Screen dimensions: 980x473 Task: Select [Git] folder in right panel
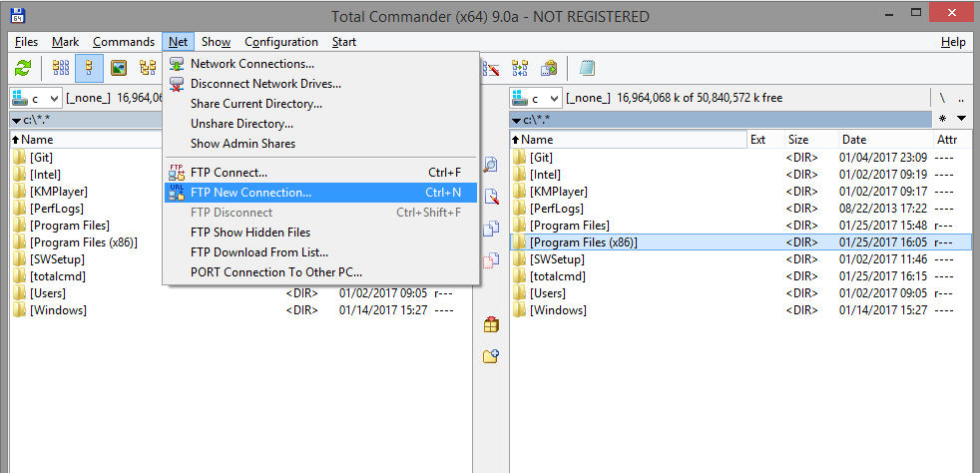pyautogui.click(x=740, y=158)
